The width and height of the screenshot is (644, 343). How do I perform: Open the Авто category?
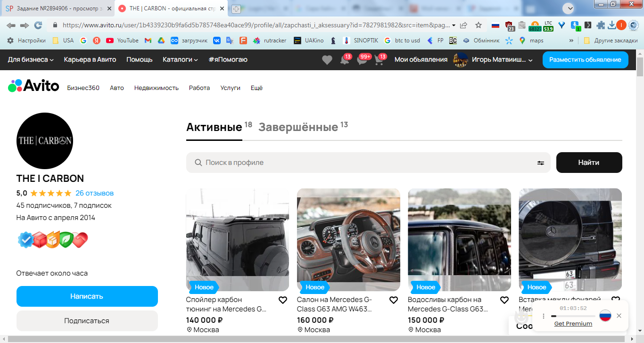coord(117,88)
